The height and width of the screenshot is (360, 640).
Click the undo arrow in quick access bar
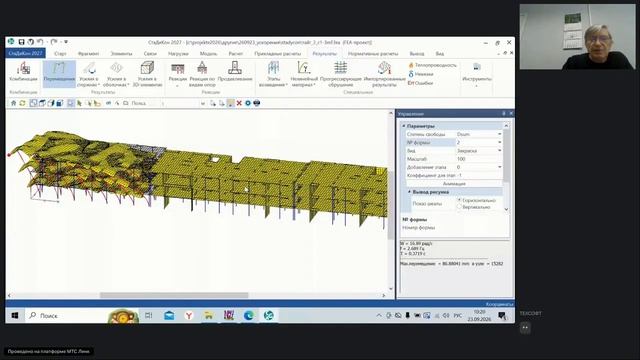pyautogui.click(x=40, y=42)
